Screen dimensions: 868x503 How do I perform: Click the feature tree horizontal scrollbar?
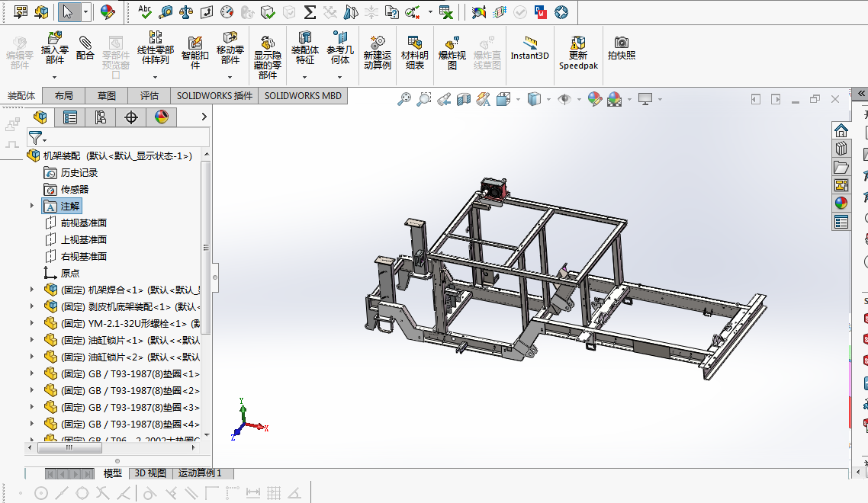tap(69, 447)
